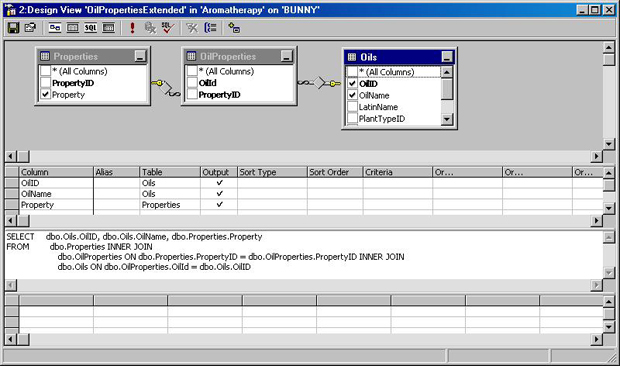This screenshot has width=620, height=366.
Task: Click the Column header in grid pane
Action: point(56,172)
